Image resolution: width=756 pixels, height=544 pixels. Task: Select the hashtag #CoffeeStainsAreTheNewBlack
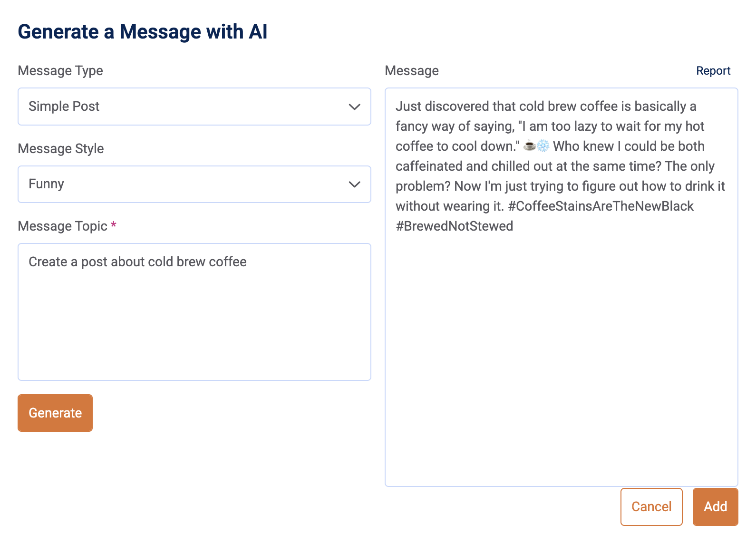pyautogui.click(x=602, y=206)
